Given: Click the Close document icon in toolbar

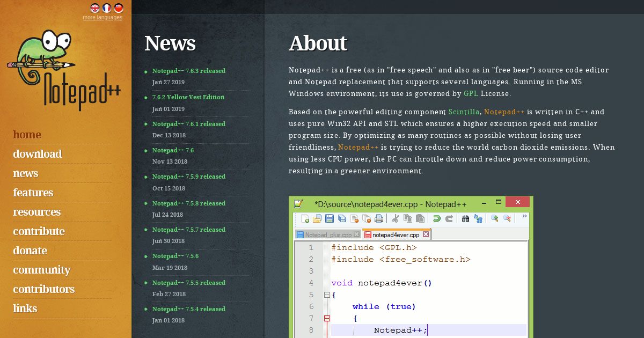Looking at the screenshot, I should coord(355,218).
